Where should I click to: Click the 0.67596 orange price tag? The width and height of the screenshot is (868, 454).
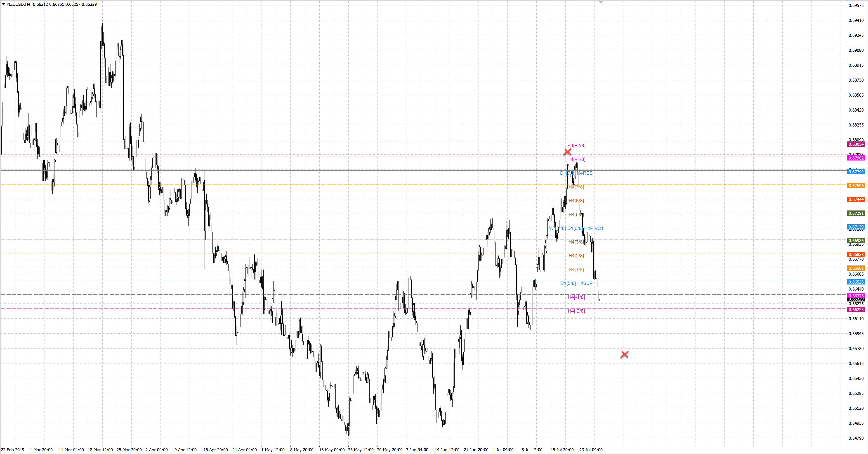pos(856,186)
